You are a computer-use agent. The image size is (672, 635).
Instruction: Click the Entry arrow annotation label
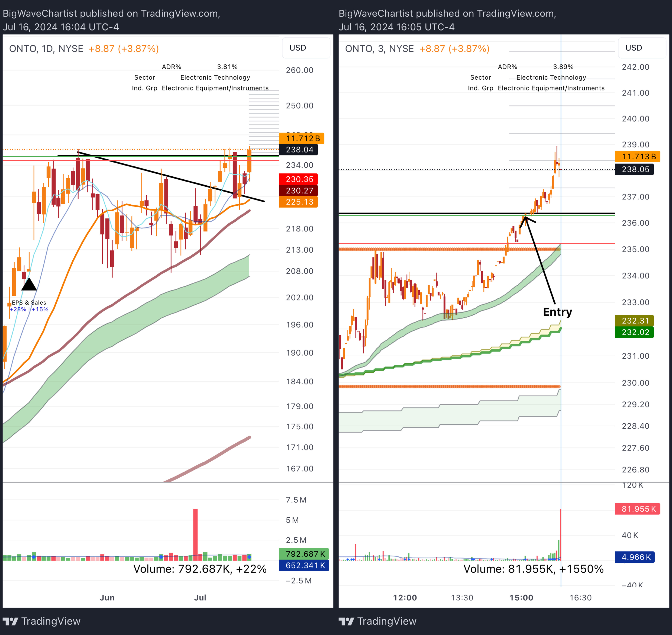click(557, 312)
